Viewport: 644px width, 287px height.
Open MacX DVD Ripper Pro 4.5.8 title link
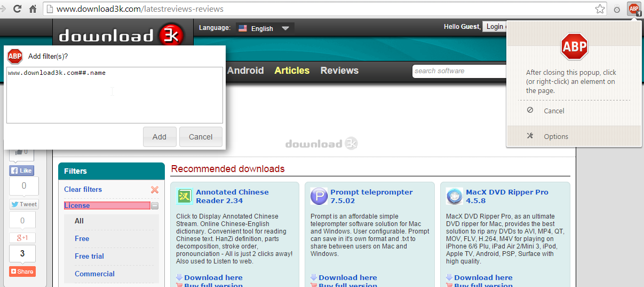507,196
